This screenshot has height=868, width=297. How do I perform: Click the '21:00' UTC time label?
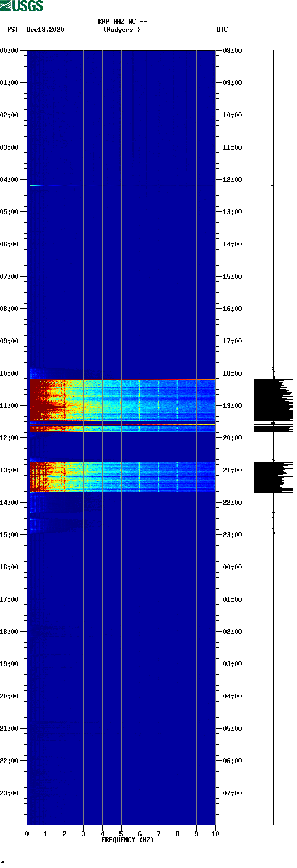click(x=232, y=470)
